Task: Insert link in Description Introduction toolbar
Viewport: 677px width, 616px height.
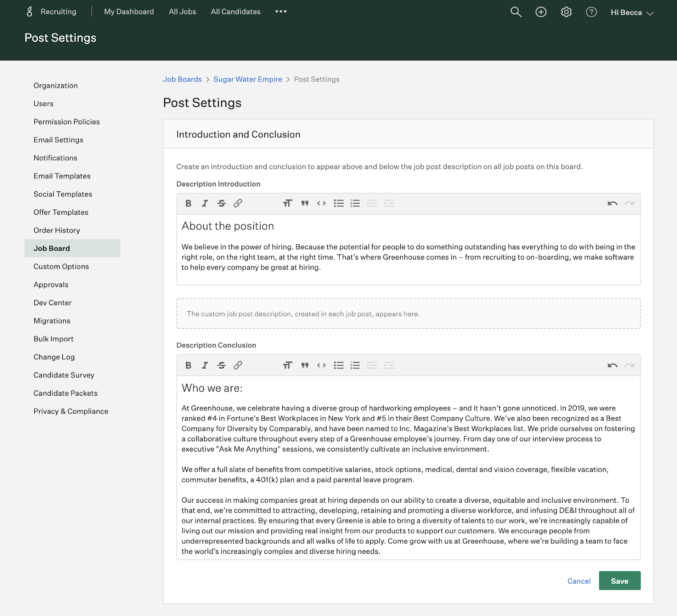Action: [x=238, y=203]
